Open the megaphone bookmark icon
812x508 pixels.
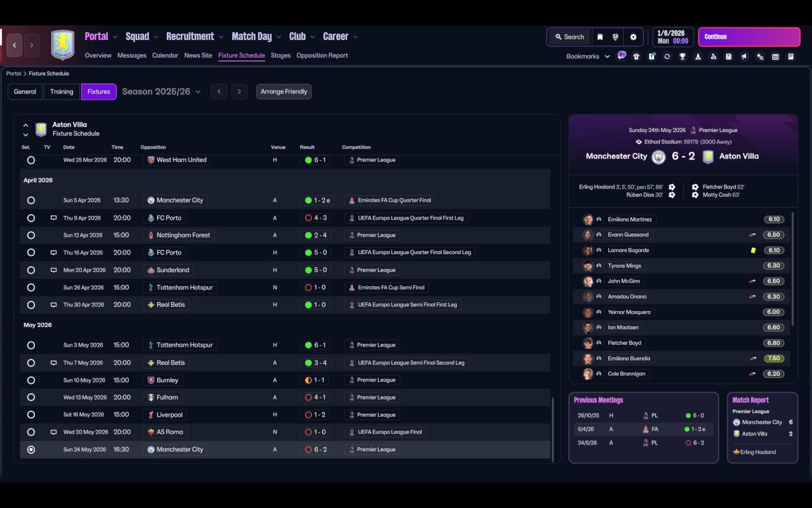[744, 57]
